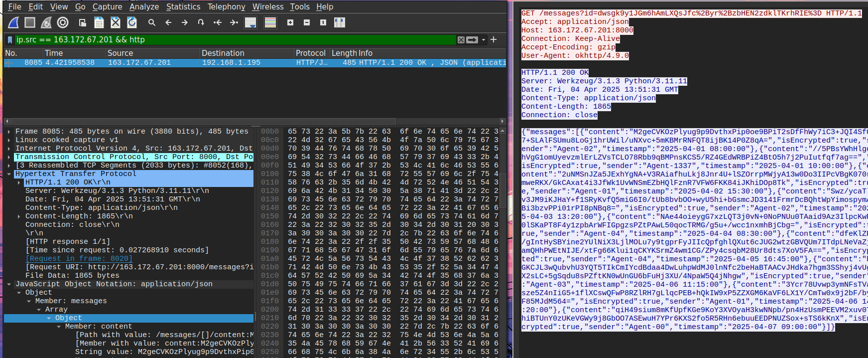Open display filter bookmark menu
Image resolution: width=868 pixels, height=358 pixels.
pos(9,39)
